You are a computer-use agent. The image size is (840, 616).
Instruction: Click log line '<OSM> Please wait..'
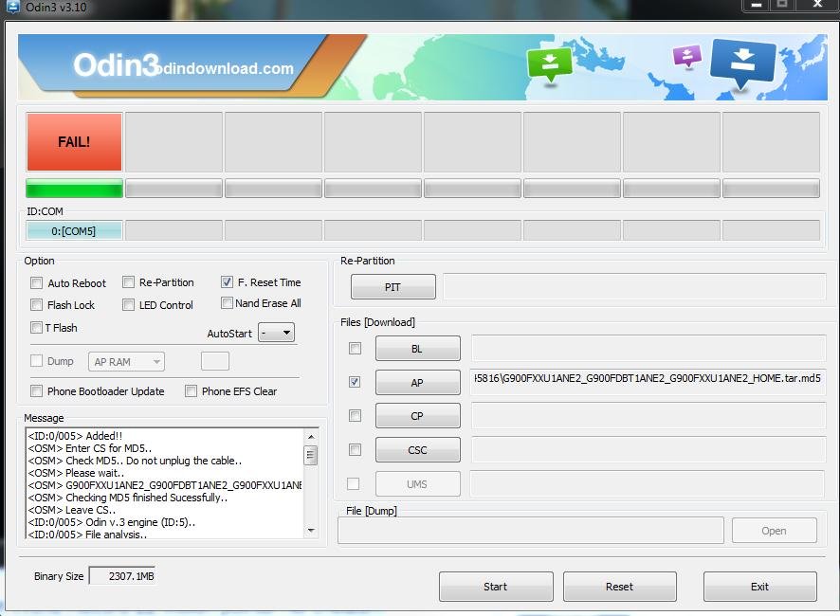click(76, 473)
